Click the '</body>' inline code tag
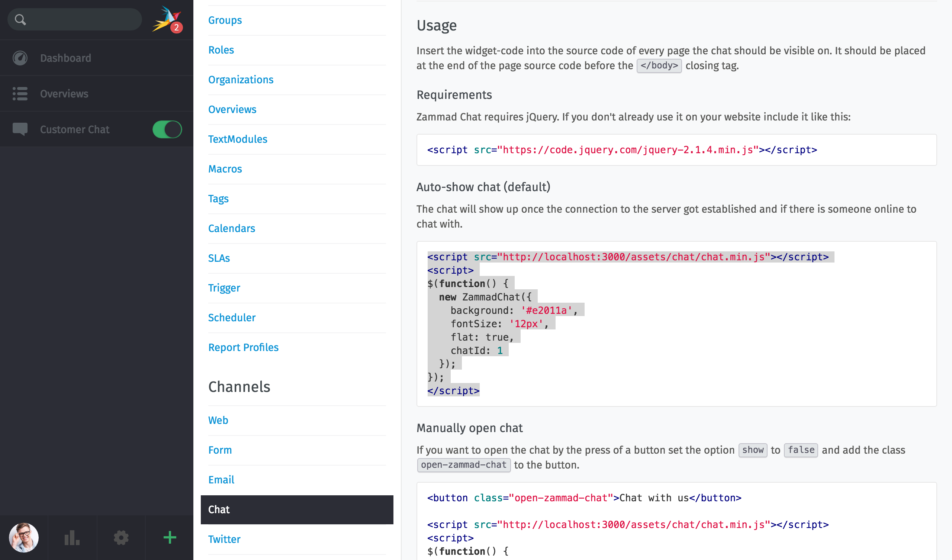 [x=659, y=66]
